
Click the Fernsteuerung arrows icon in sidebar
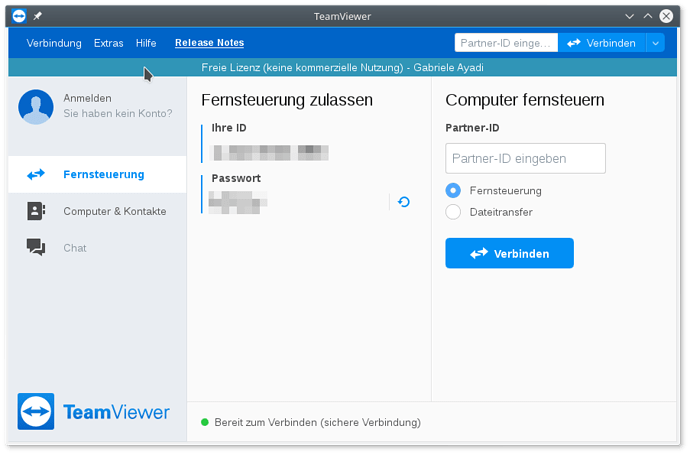pyautogui.click(x=36, y=175)
